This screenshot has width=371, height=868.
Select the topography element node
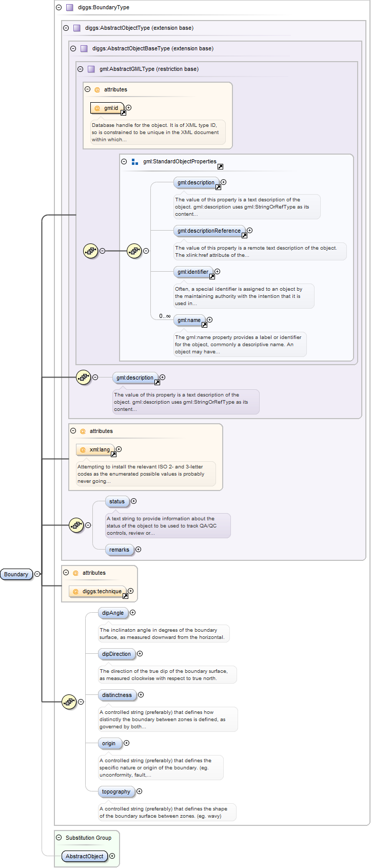[x=116, y=792]
